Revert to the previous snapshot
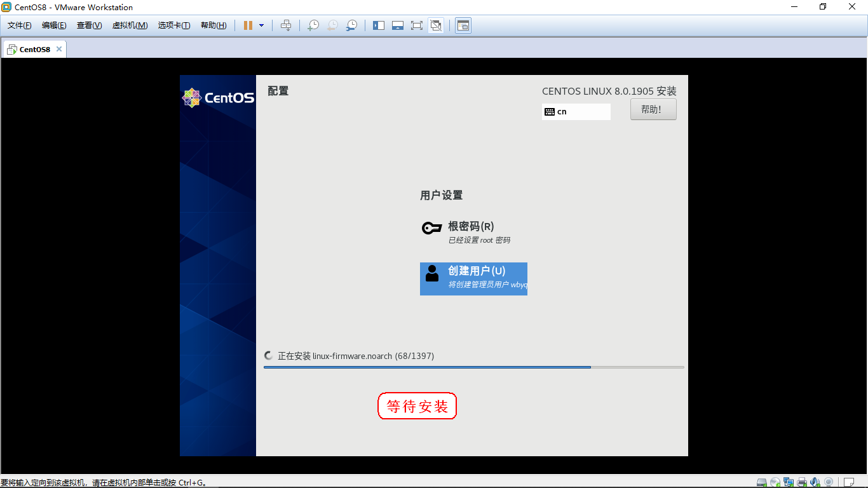The image size is (868, 488). (x=332, y=25)
